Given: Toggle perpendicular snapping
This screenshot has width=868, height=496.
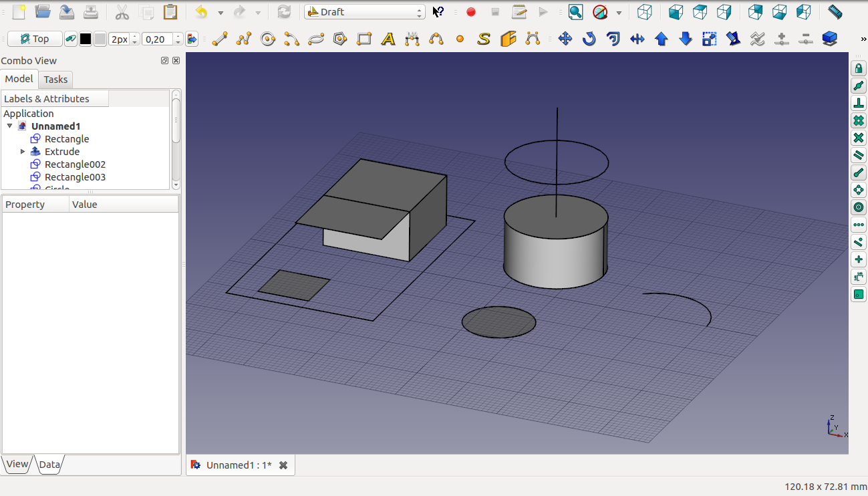Looking at the screenshot, I should pyautogui.click(x=859, y=103).
